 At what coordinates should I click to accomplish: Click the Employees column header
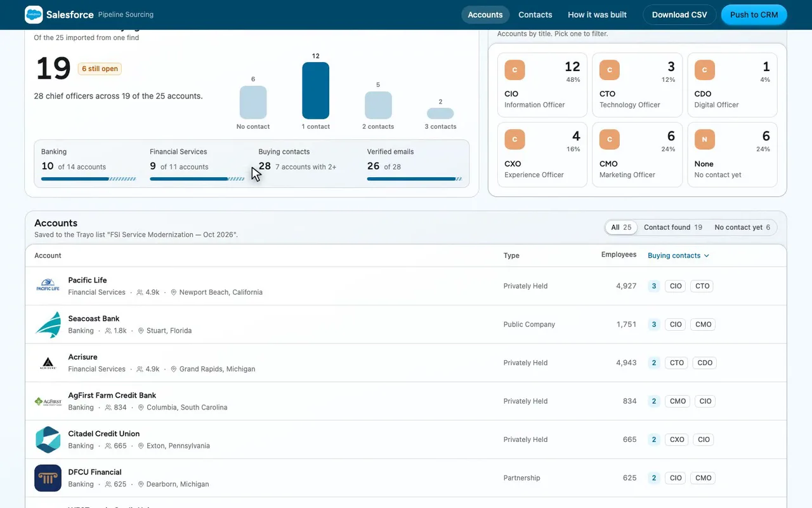tap(619, 255)
